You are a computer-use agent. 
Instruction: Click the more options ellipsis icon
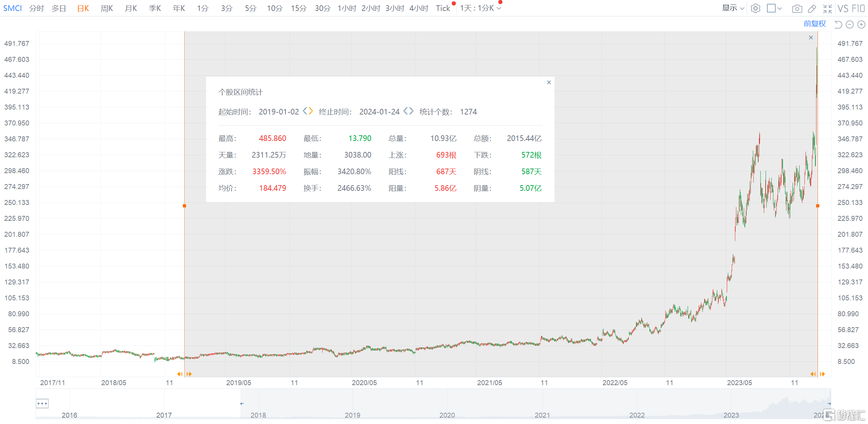click(x=42, y=403)
